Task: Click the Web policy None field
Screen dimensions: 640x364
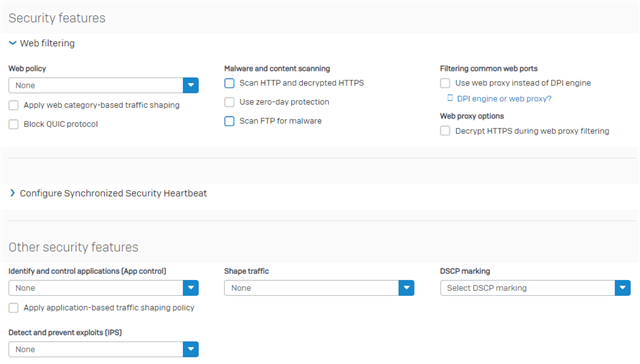Action: (x=96, y=85)
